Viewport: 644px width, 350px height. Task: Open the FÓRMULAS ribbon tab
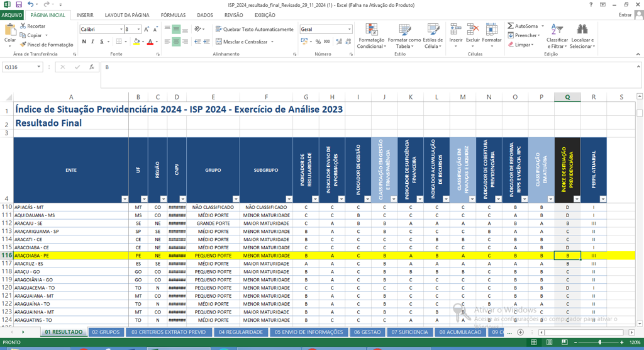[173, 15]
